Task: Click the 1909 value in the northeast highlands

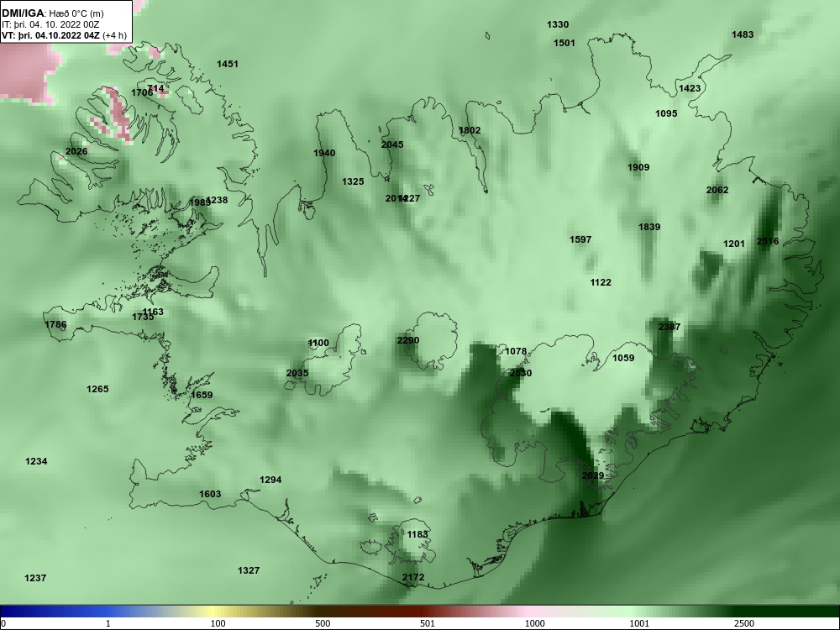Action: 638,168
